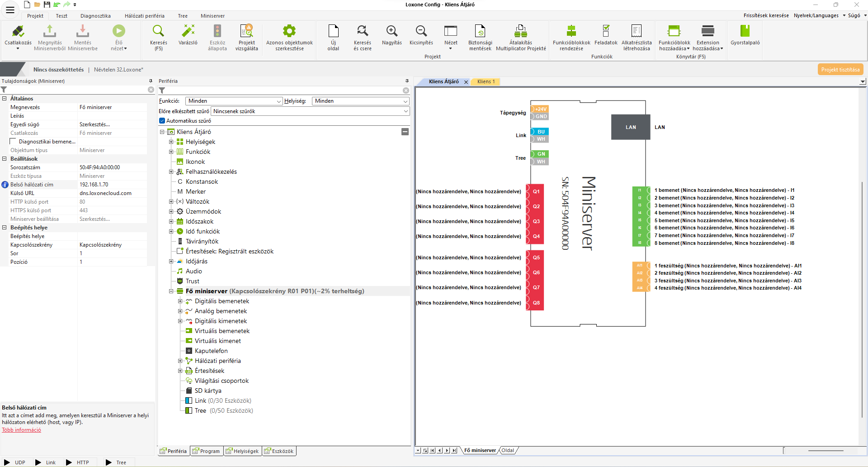Open the Több információ link

pyautogui.click(x=21, y=430)
